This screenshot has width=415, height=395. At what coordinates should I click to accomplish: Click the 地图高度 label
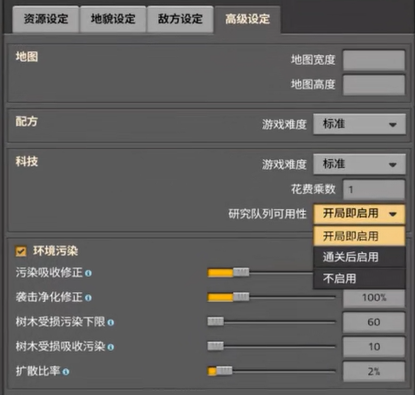tap(313, 85)
